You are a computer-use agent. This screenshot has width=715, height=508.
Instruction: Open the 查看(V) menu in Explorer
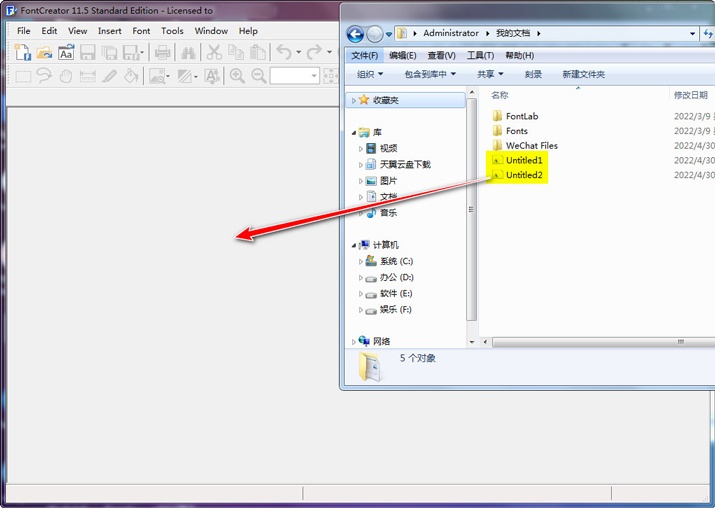tap(441, 55)
